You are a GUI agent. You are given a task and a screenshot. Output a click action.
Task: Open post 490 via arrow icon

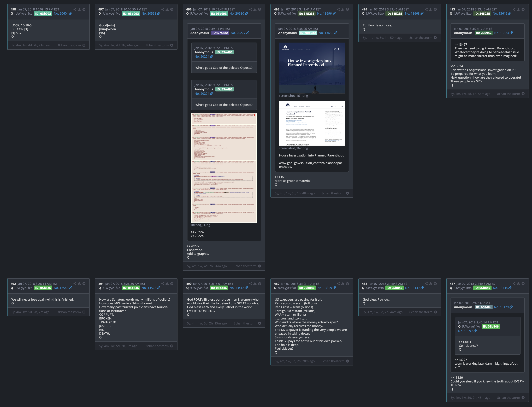pyautogui.click(x=260, y=284)
